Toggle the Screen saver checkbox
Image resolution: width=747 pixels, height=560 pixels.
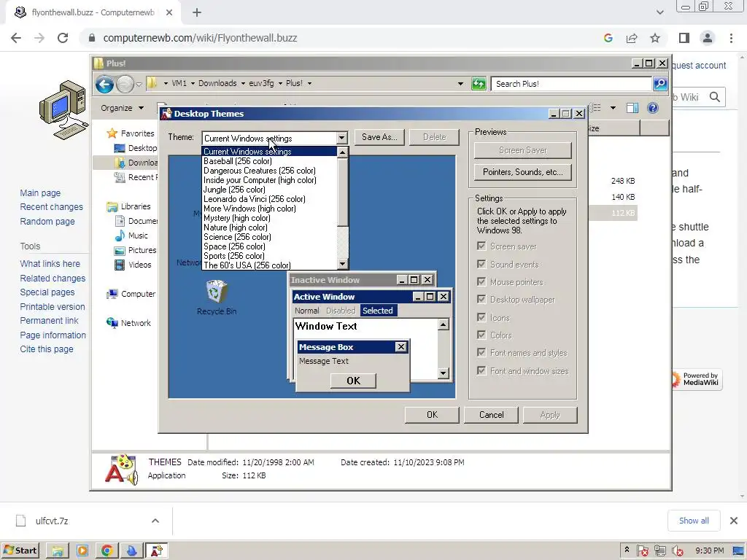(481, 246)
